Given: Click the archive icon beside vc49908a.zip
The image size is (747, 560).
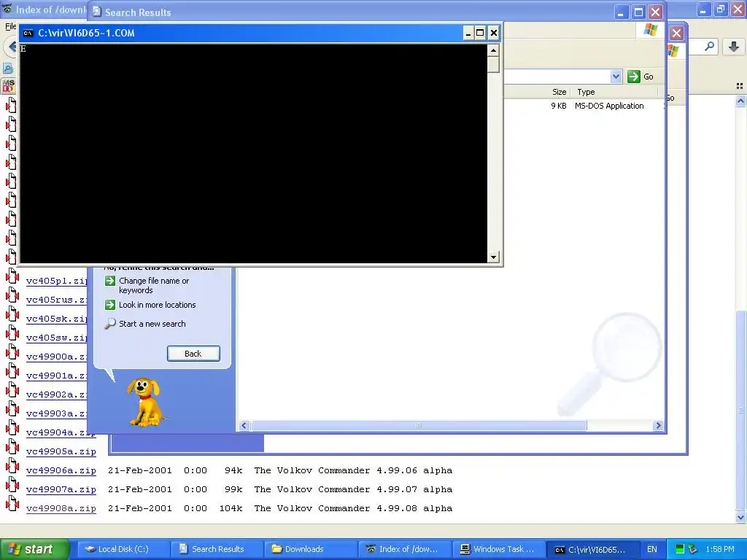Looking at the screenshot, I should click(x=12, y=505).
